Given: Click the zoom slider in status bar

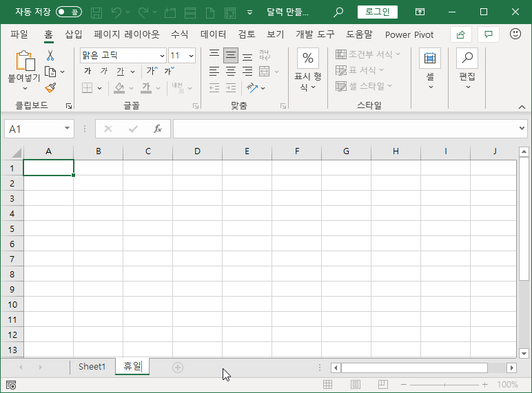Looking at the screenshot, I should click(444, 385).
